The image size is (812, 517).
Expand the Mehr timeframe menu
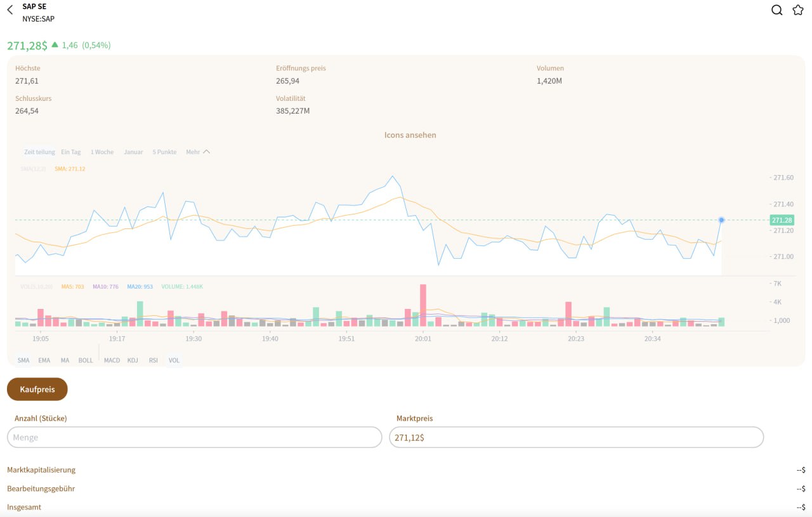point(193,152)
